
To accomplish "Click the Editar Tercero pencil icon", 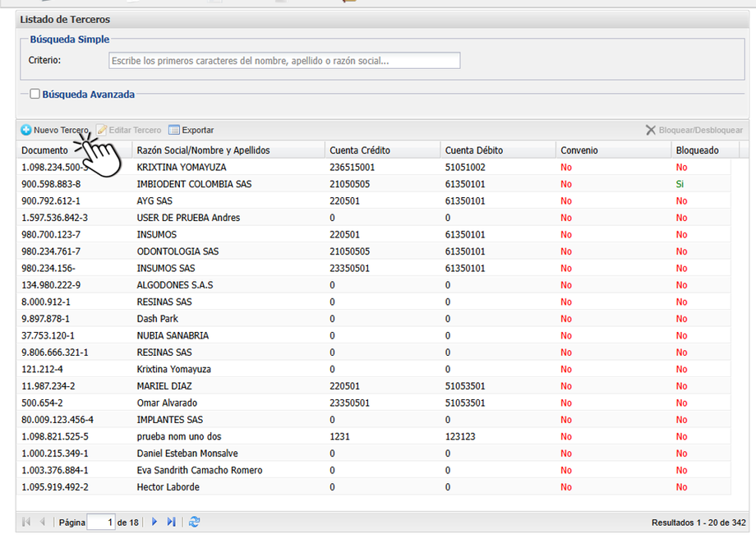I will coord(101,130).
